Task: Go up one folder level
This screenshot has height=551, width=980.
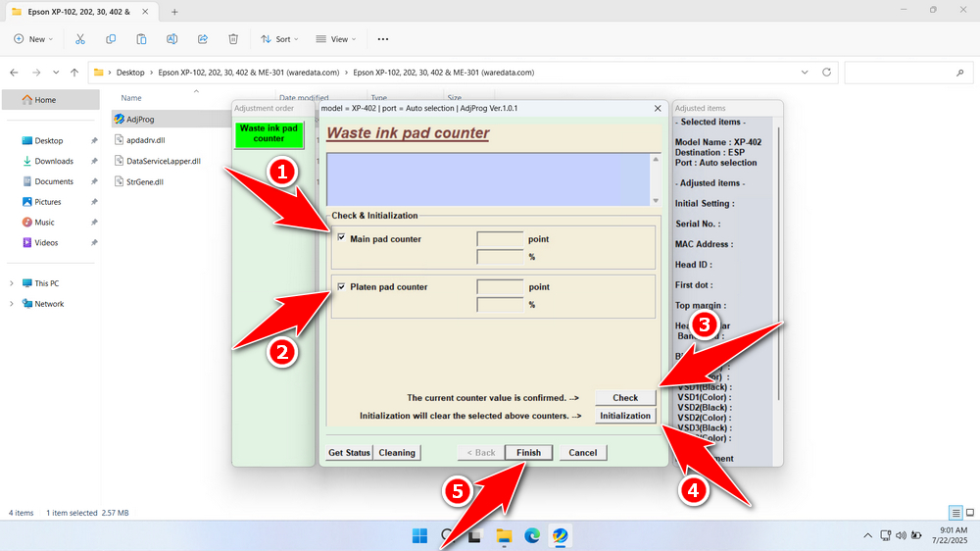Action: (x=74, y=73)
